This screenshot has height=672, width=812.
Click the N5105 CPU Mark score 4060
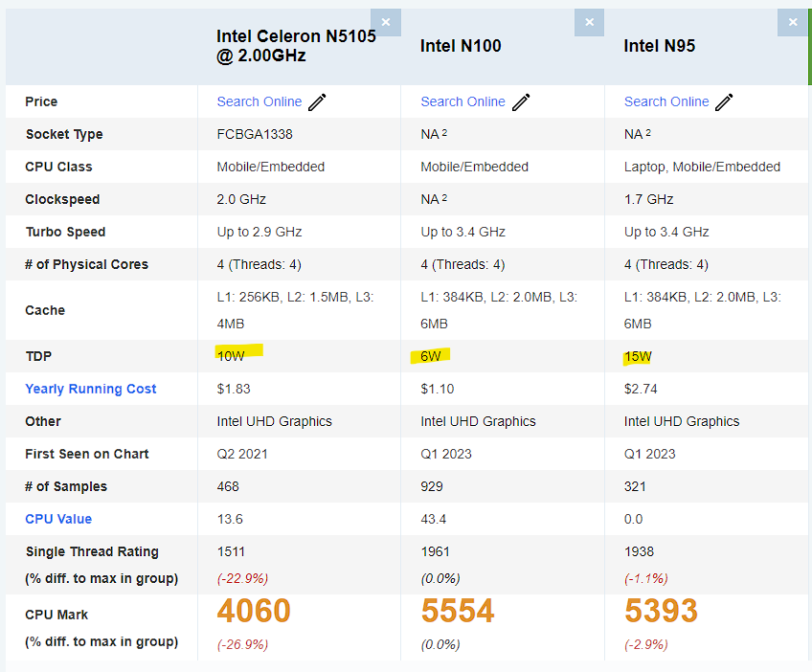254,611
